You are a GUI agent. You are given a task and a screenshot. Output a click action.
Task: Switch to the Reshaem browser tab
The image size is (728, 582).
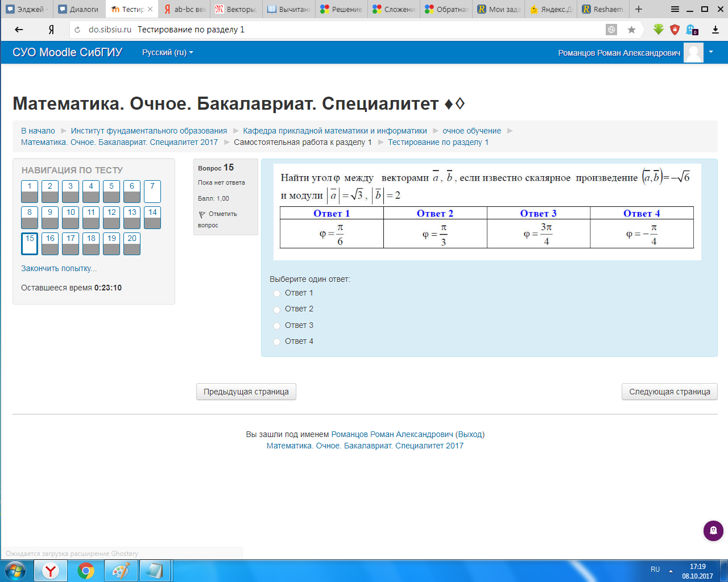pyautogui.click(x=603, y=9)
